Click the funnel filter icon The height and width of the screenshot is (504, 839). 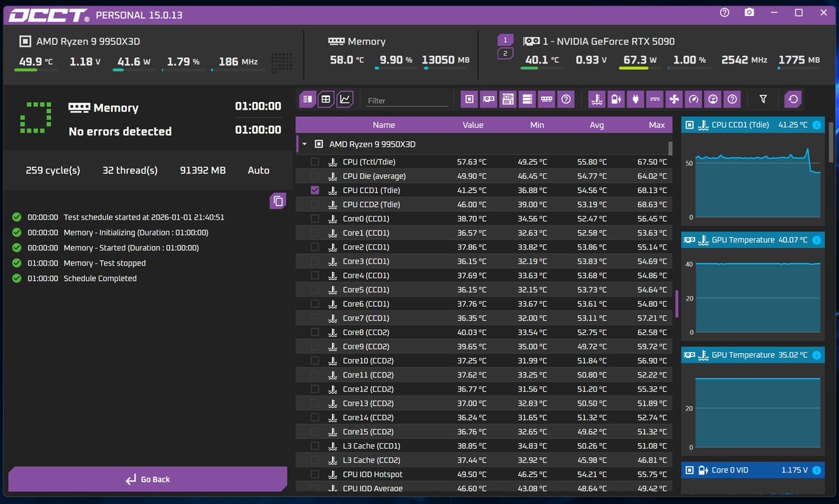[x=763, y=99]
